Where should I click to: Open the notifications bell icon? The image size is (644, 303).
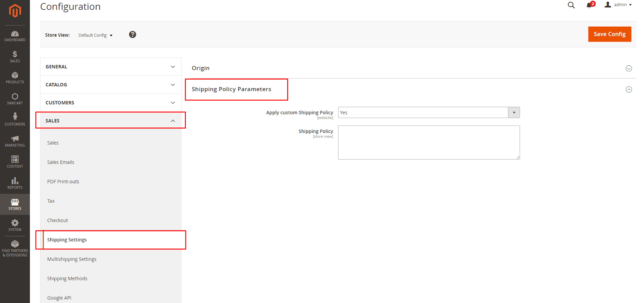590,5
